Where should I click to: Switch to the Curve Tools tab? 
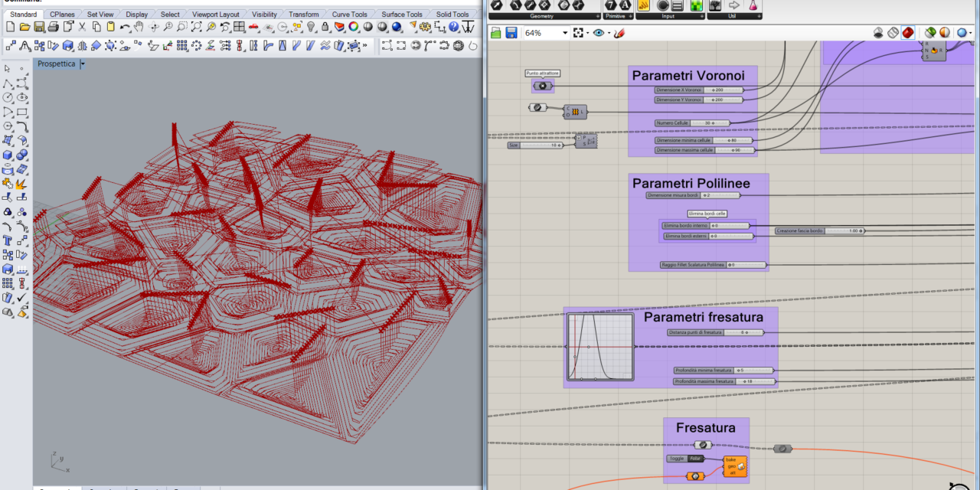pos(349,14)
